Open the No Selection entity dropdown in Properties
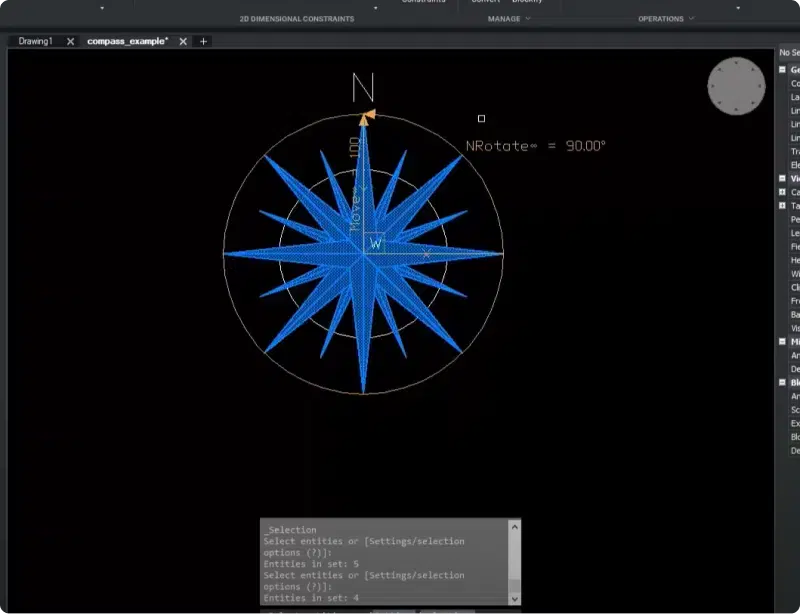This screenshot has width=800, height=614. pyautogui.click(x=790, y=52)
